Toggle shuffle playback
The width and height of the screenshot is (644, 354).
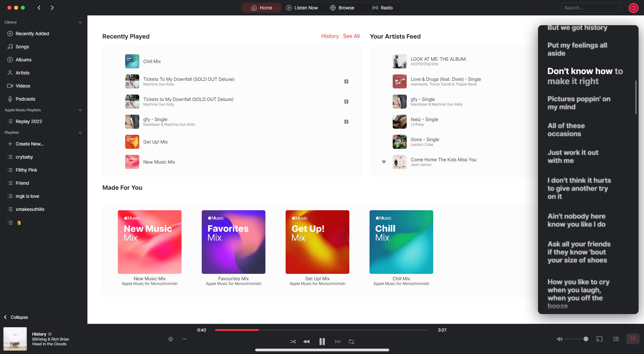pyautogui.click(x=293, y=342)
